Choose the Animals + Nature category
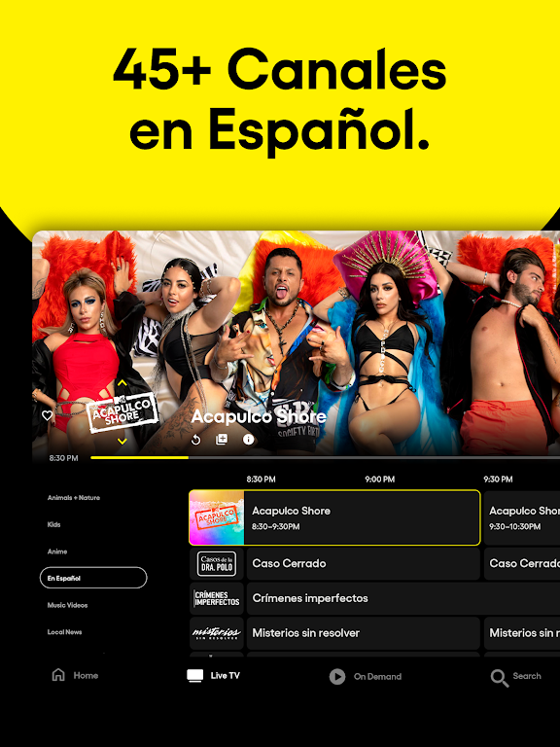Viewport: 560px width, 747px height. [74, 497]
